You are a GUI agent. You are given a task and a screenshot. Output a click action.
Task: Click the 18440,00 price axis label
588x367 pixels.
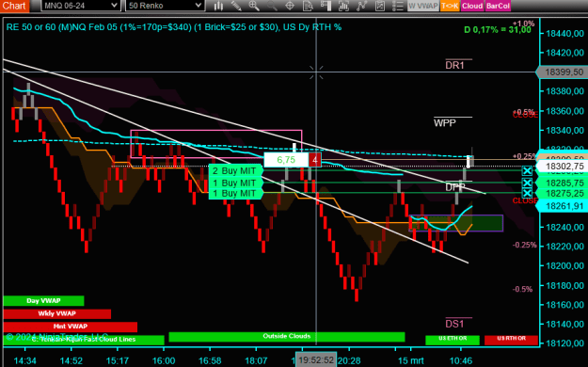pyautogui.click(x=564, y=33)
